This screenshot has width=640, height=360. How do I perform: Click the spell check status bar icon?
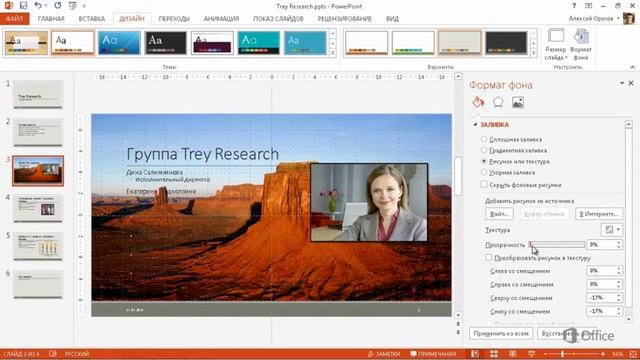pos(53,354)
